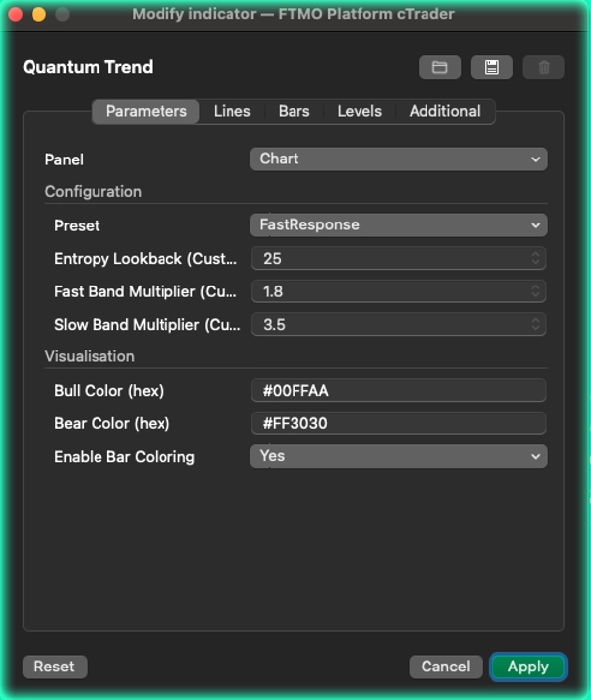Click the Apply button
591x700 pixels.
click(528, 667)
